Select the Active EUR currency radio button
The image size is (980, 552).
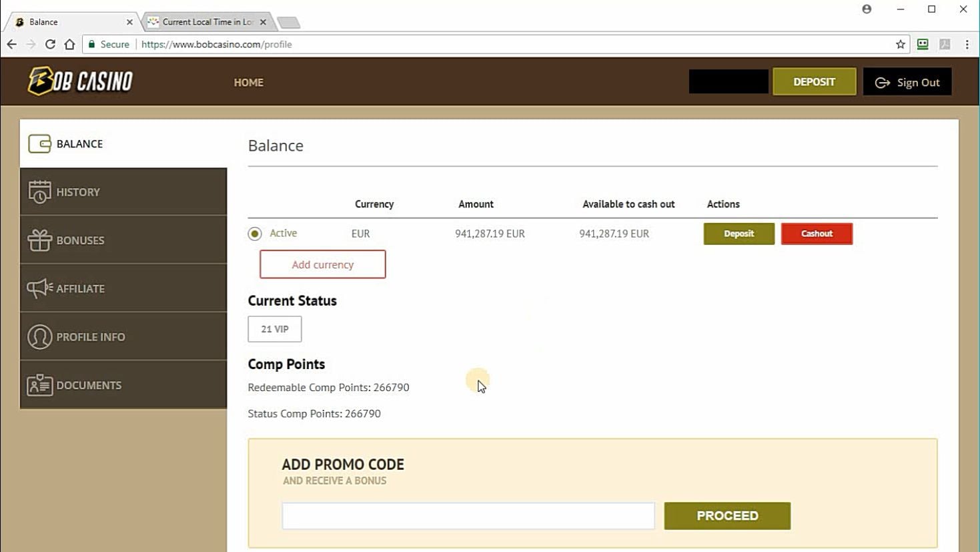point(255,234)
